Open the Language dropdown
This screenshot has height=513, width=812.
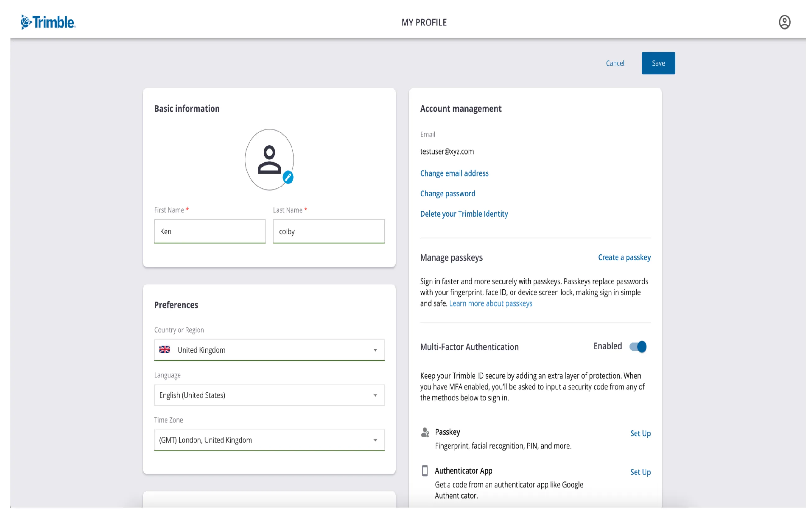(269, 395)
